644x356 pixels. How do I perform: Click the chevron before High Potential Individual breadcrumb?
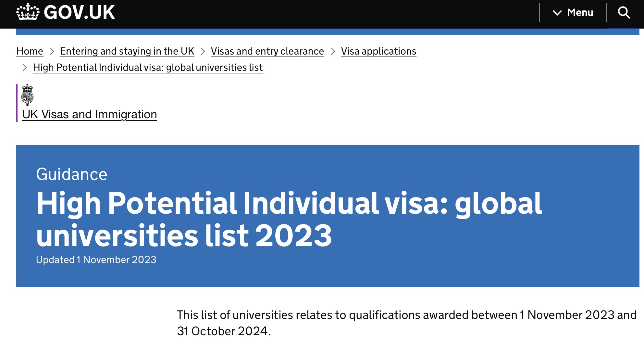(x=25, y=68)
